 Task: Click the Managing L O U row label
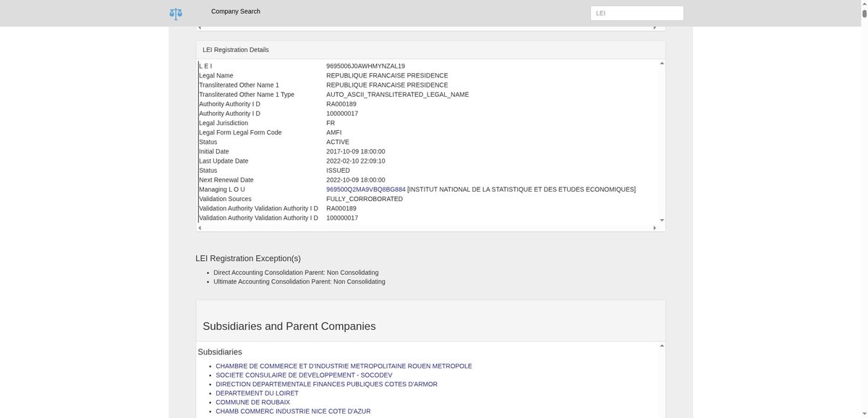[x=222, y=189]
